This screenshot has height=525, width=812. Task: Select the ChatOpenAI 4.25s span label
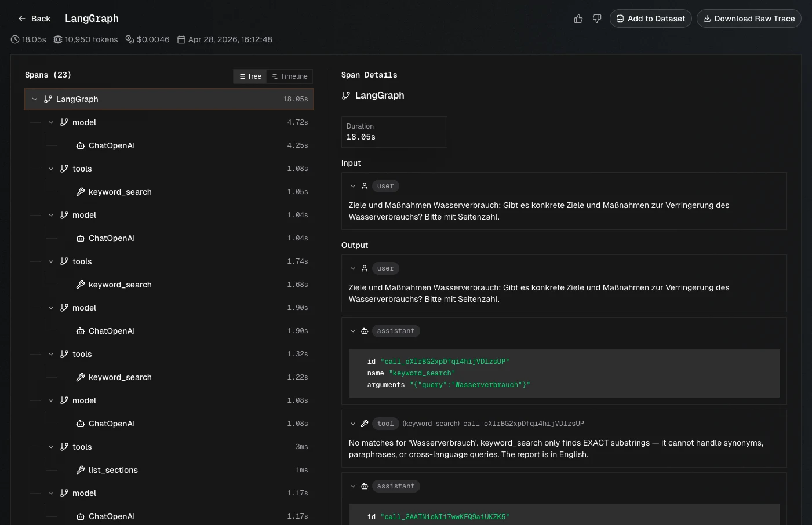(x=112, y=145)
